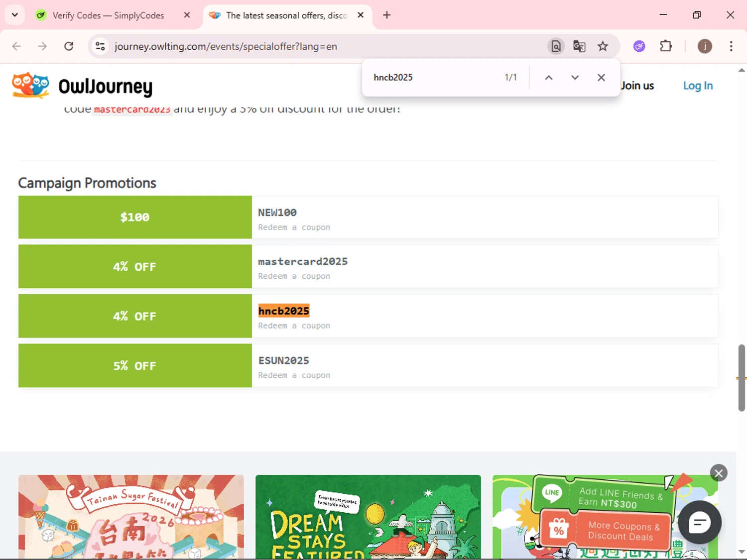Click the Join us link

[637, 86]
